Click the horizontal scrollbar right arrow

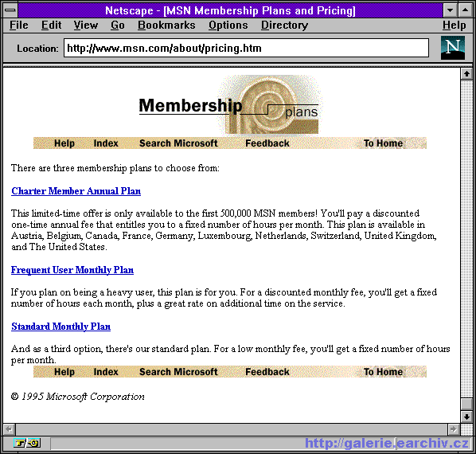[x=454, y=429]
